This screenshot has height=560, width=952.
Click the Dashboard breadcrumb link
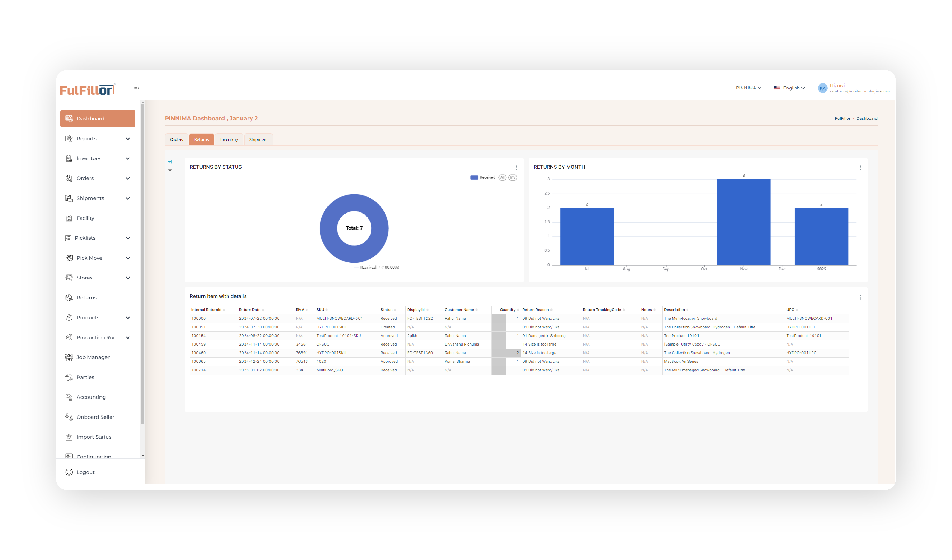(867, 119)
